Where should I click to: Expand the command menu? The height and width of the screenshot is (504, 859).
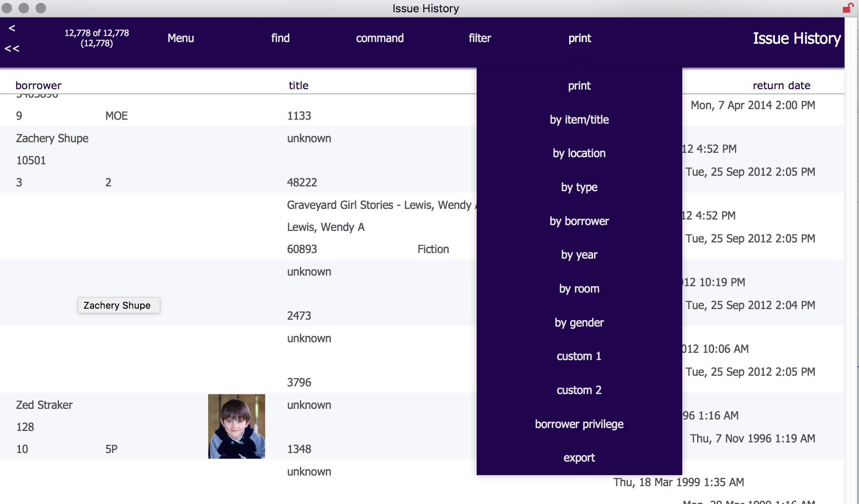pyautogui.click(x=380, y=38)
